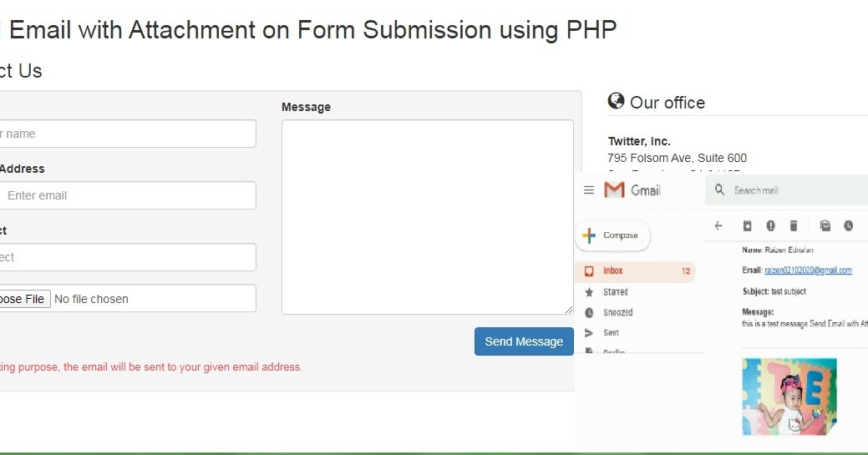868x455 pixels.
Task: Click inside the Message text area
Action: [x=427, y=217]
